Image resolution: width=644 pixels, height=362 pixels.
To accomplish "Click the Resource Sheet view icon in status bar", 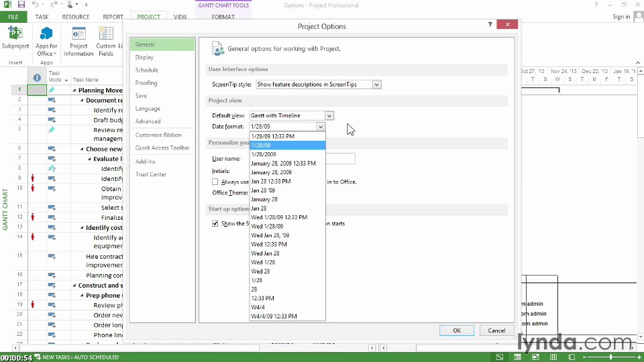I will pyautogui.click(x=553, y=357).
